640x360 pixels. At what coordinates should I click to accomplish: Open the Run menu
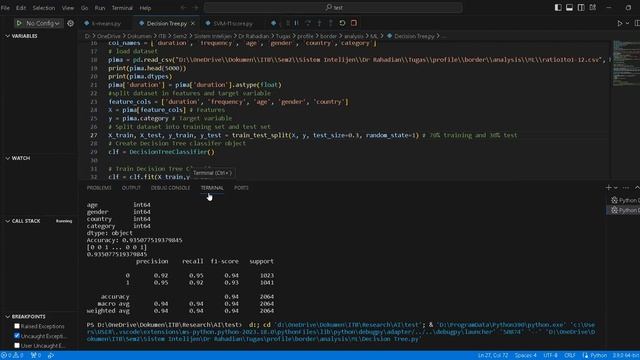tap(100, 8)
